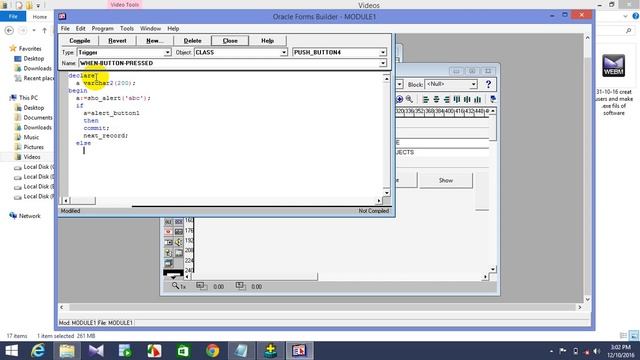
Task: Click the editor horizontal scrollbar thumb
Action: click(x=83, y=201)
